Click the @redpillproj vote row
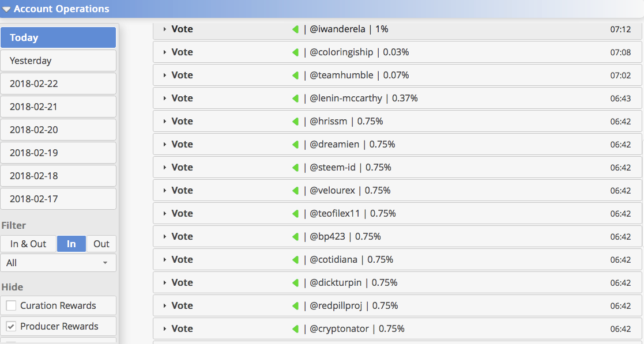Screen dimensions: 644x344 (397, 305)
